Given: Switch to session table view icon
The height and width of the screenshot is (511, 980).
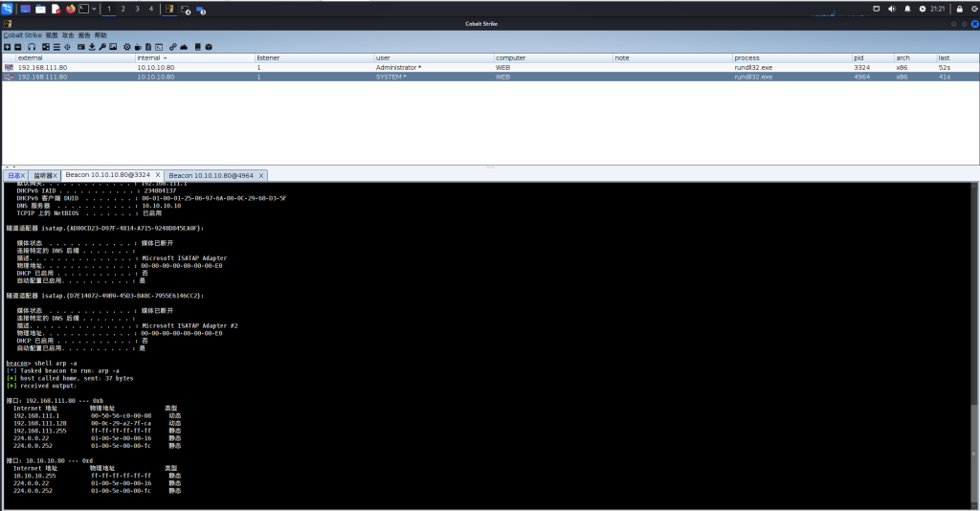Looking at the screenshot, I should pyautogui.click(x=56, y=47).
